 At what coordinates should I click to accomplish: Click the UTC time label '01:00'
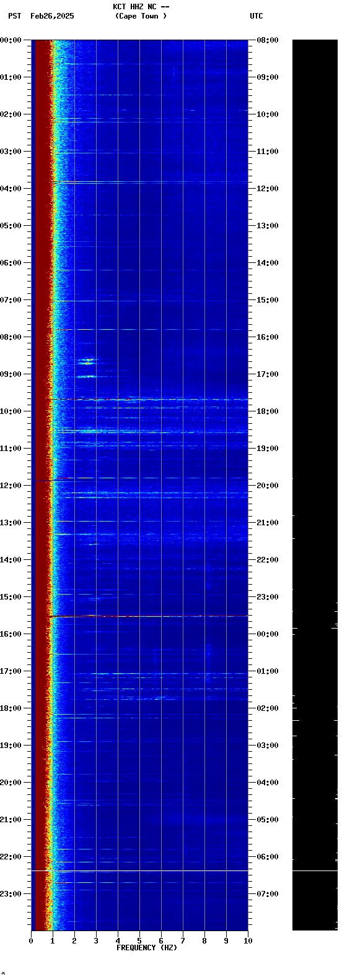[268, 671]
